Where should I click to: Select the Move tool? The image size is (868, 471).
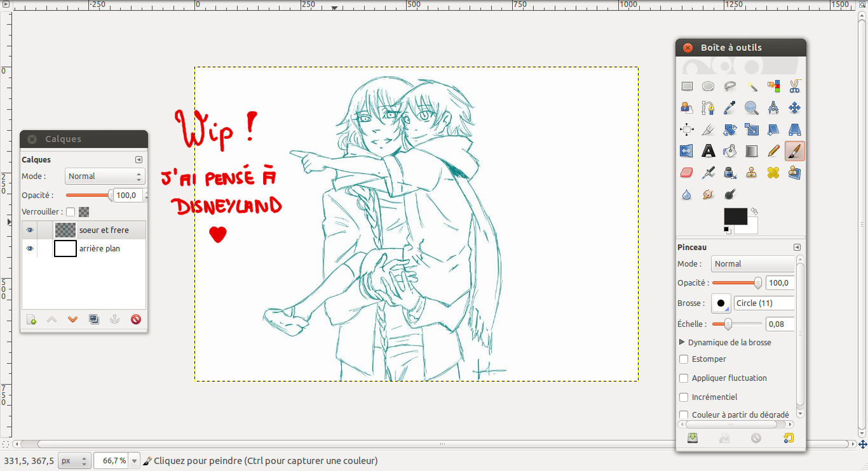pyautogui.click(x=795, y=108)
